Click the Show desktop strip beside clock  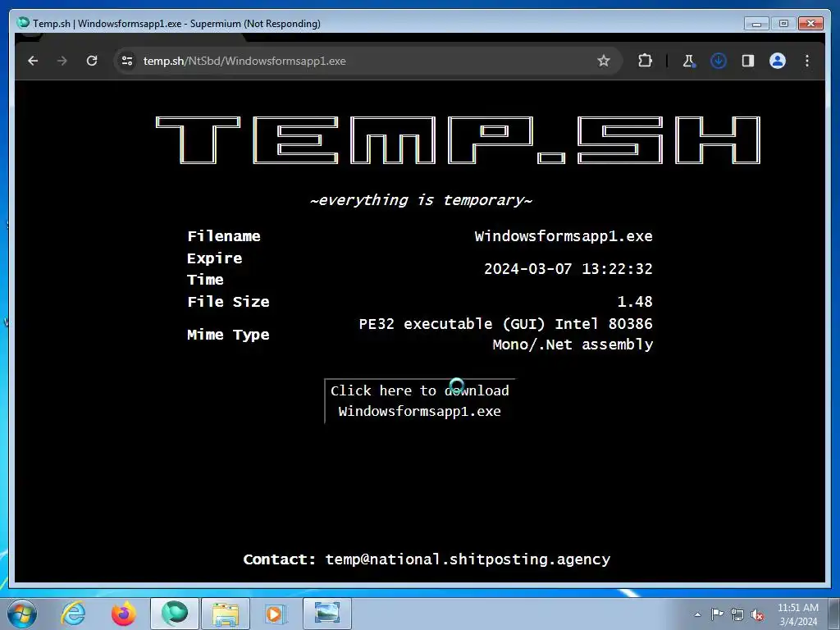pos(834,614)
